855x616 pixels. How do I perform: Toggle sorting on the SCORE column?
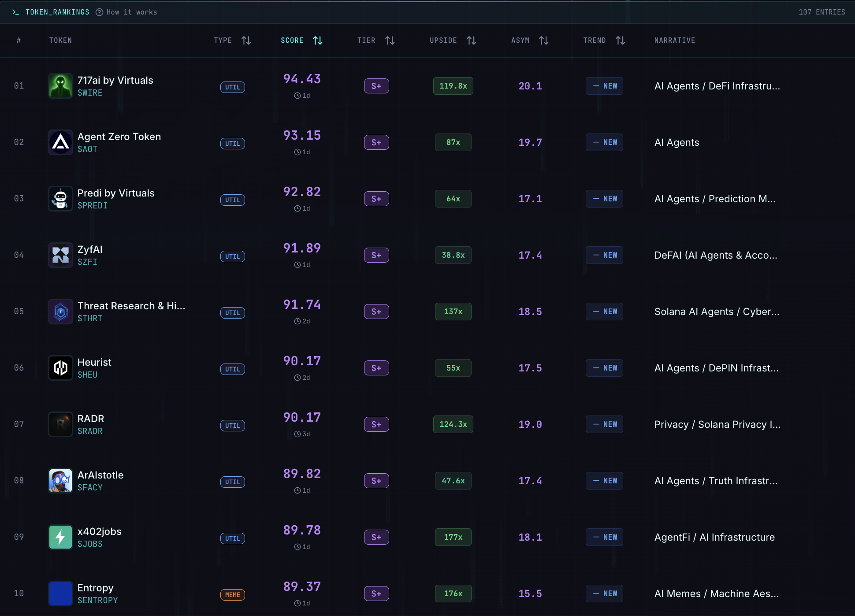(318, 40)
